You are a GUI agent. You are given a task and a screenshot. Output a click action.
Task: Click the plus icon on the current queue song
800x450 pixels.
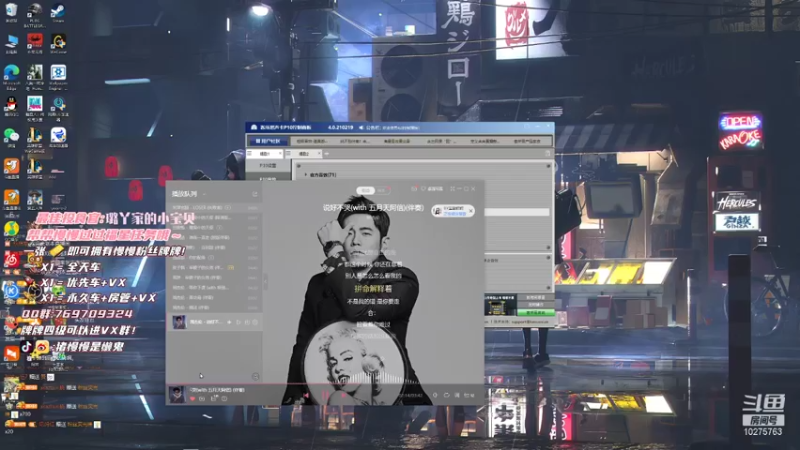[x=229, y=322]
